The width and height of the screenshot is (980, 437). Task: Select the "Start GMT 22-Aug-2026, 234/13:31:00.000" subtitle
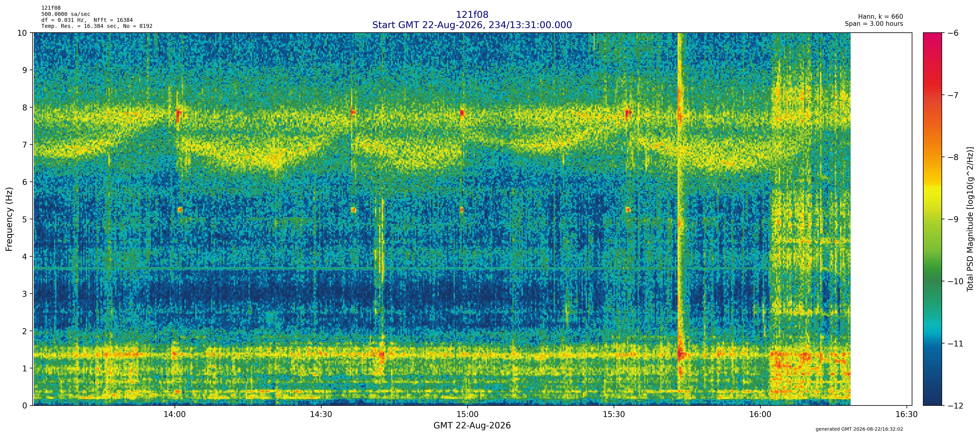(472, 25)
